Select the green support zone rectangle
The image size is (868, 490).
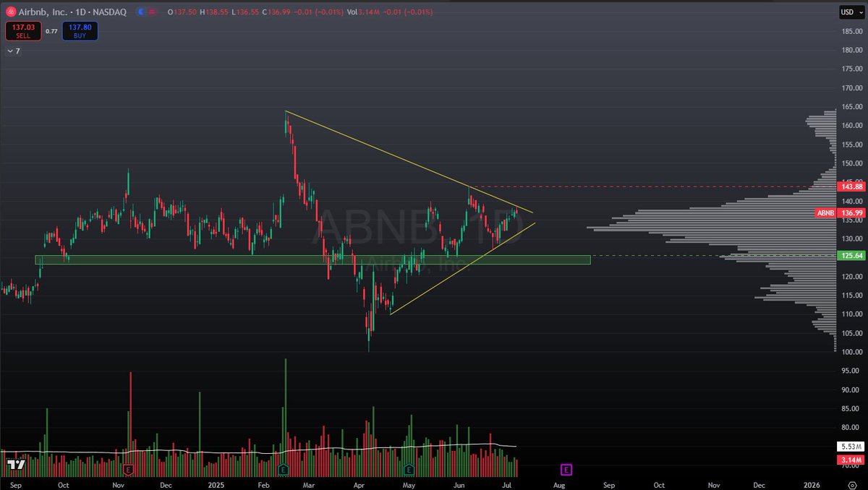[315, 259]
